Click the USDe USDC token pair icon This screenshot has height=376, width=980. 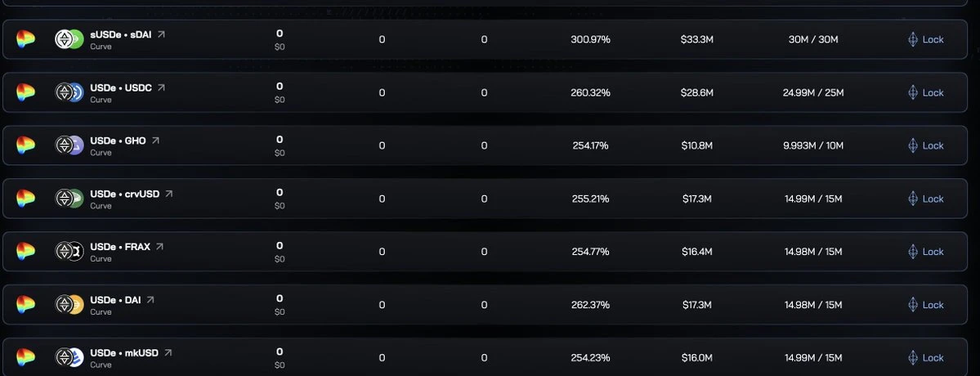click(69, 92)
